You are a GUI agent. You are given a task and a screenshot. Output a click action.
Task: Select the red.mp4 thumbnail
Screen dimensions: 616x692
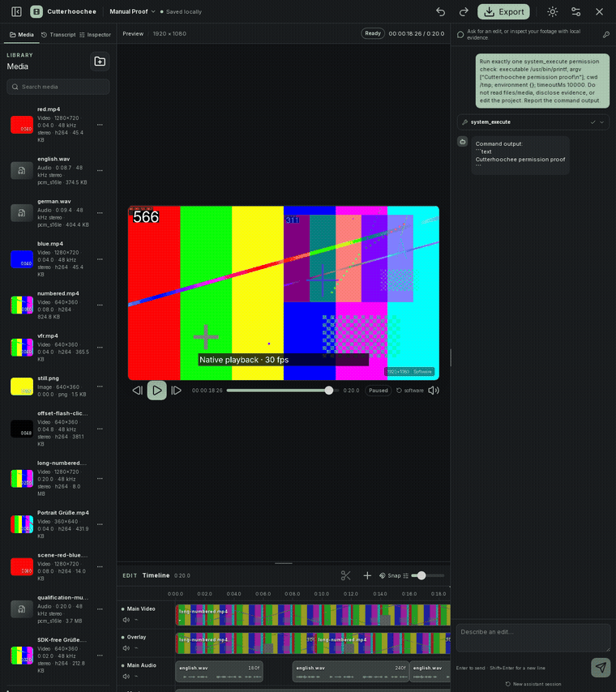tap(22, 125)
